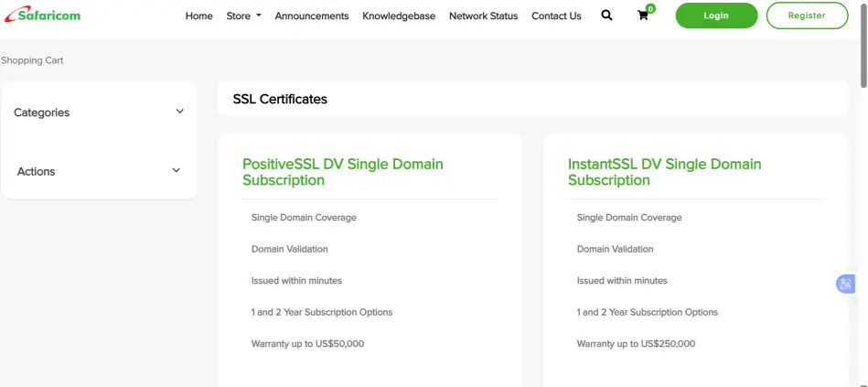This screenshot has width=868, height=387.
Task: Click the Shopping Cart breadcrumb
Action: coord(32,60)
